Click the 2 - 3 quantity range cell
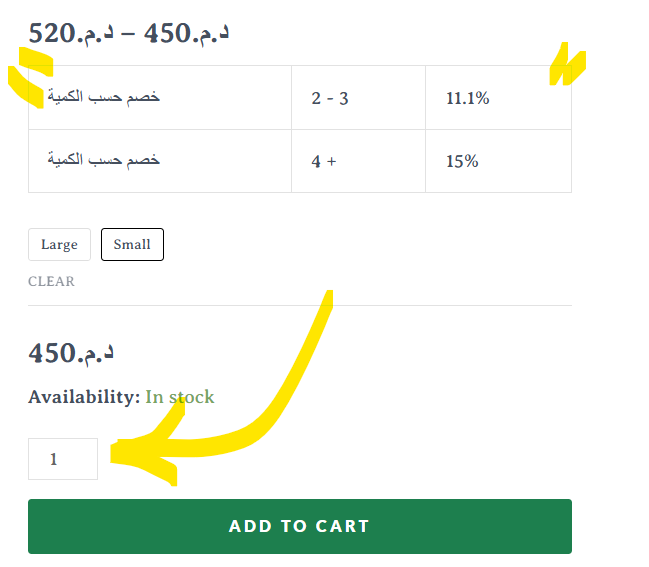Screen dimensions: 649x567 [x=358, y=98]
